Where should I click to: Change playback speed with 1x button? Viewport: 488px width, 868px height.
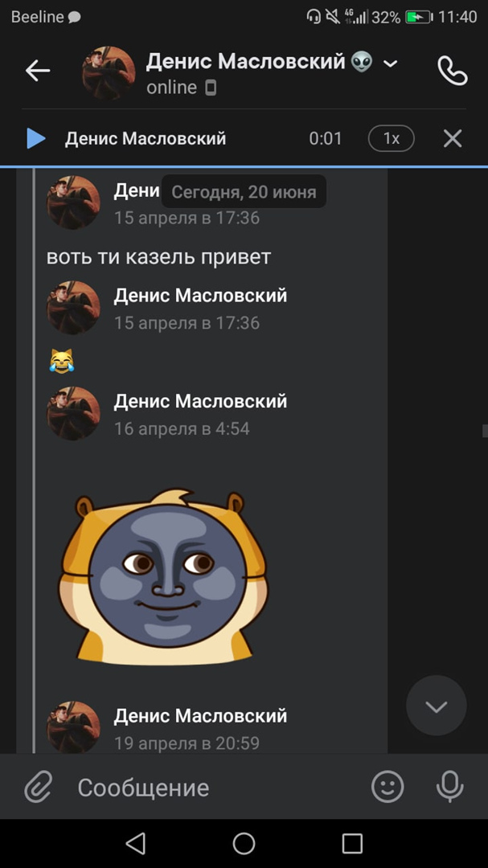391,138
